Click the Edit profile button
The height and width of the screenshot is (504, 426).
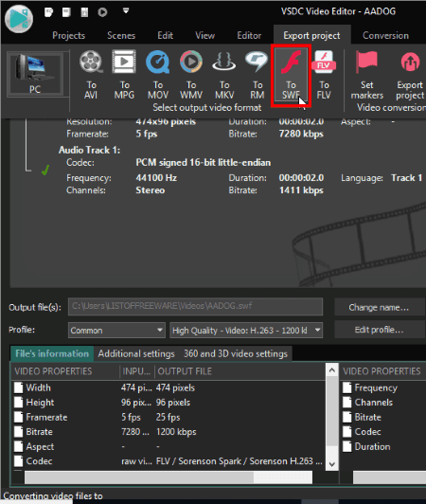379,330
